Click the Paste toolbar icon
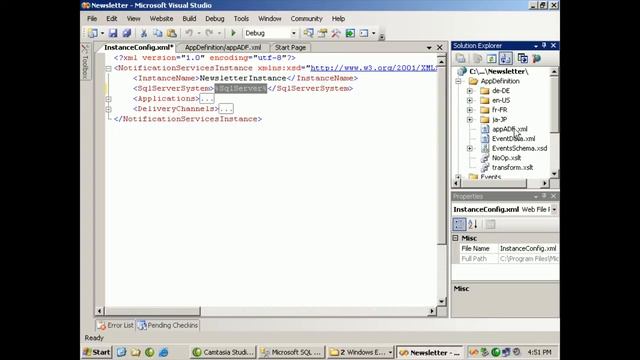The width and height of the screenshot is (640, 360). [172, 33]
